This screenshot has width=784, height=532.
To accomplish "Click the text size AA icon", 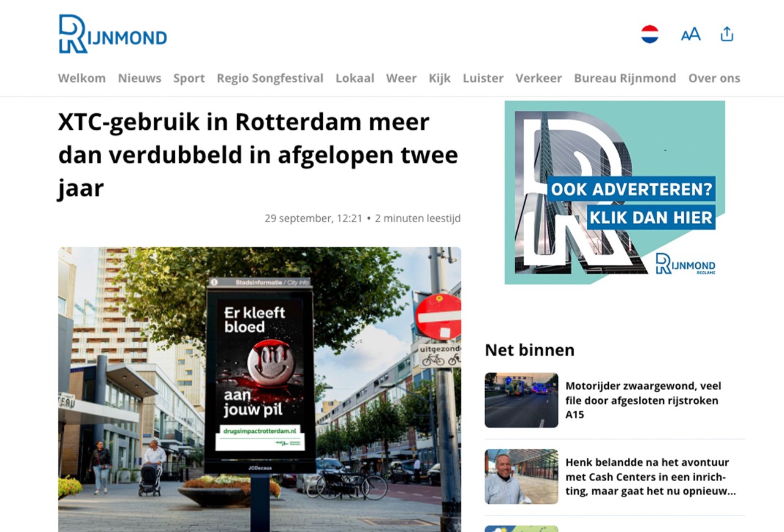I will tap(690, 34).
